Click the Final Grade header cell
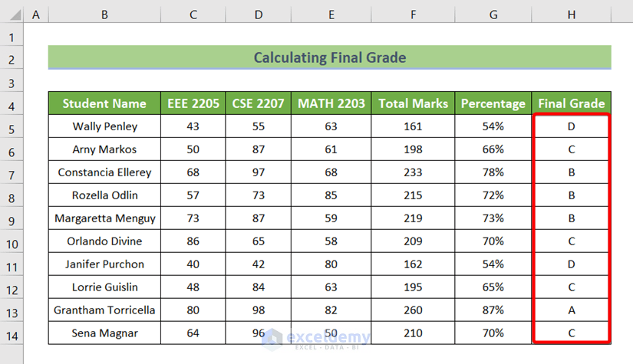Viewport: 633px width, 364px height. pyautogui.click(x=571, y=103)
